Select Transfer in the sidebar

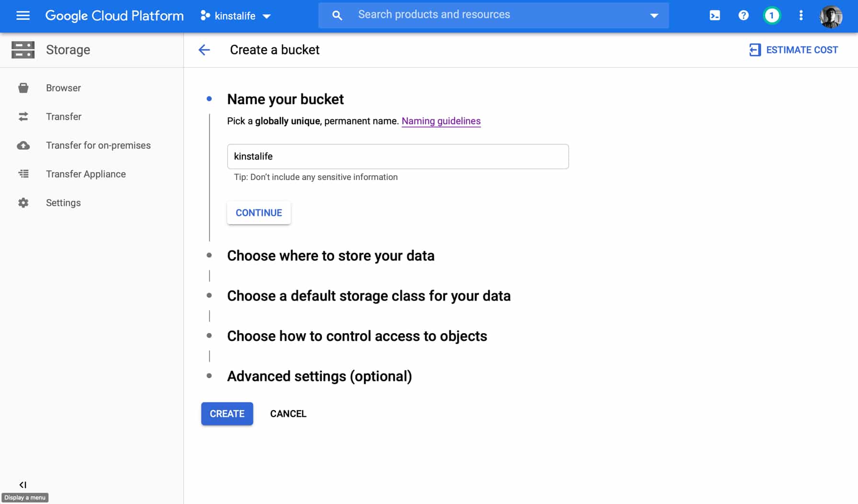click(x=64, y=116)
